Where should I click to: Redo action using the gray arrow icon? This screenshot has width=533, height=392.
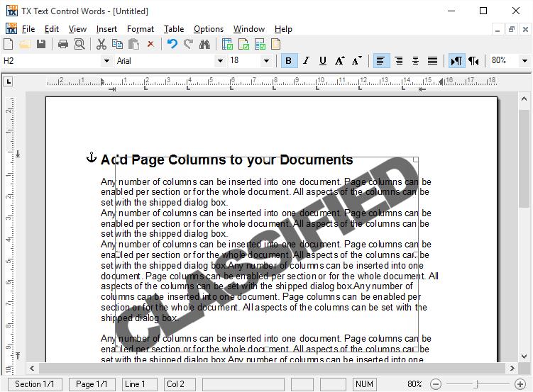coord(188,44)
